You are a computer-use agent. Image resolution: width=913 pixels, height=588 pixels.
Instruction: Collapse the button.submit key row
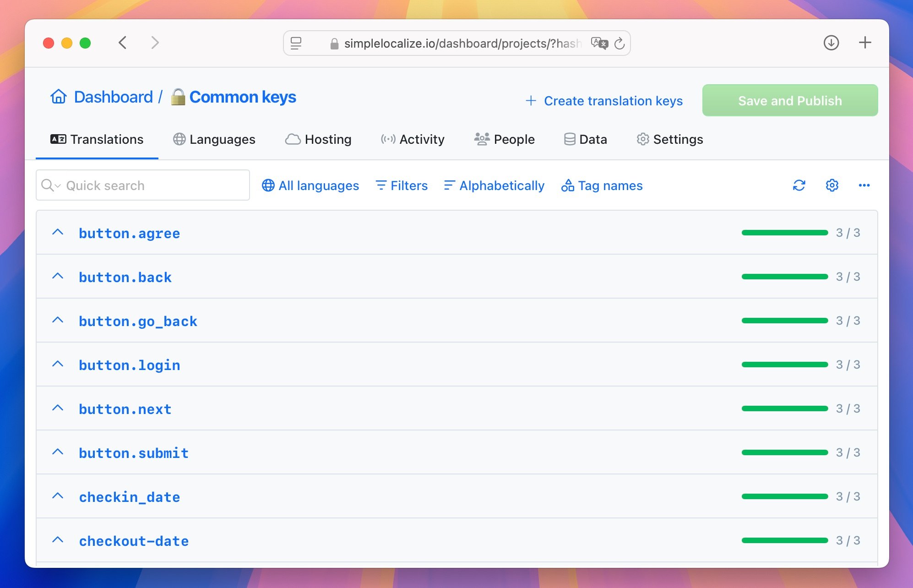point(58,452)
